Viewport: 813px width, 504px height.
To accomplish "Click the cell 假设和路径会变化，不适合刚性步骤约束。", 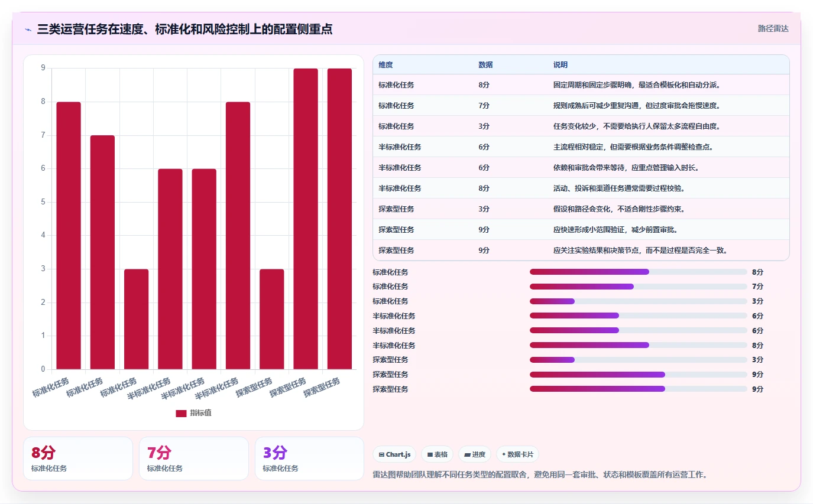I will [x=619, y=209].
